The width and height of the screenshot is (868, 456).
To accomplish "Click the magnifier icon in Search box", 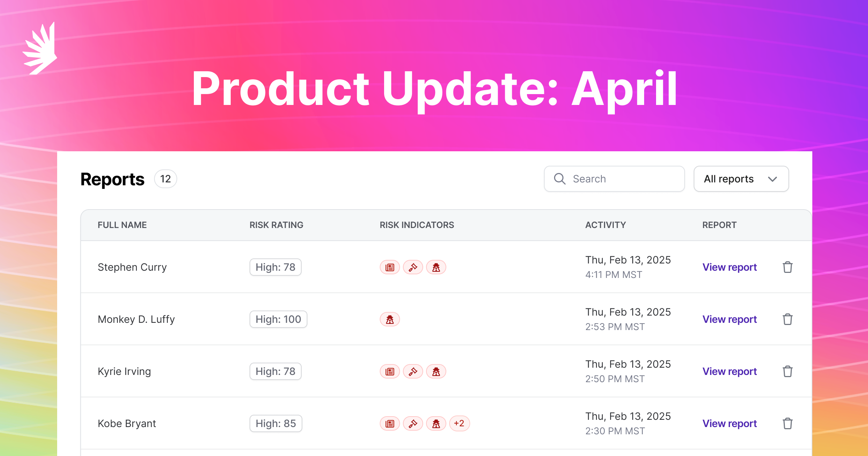I will point(559,179).
